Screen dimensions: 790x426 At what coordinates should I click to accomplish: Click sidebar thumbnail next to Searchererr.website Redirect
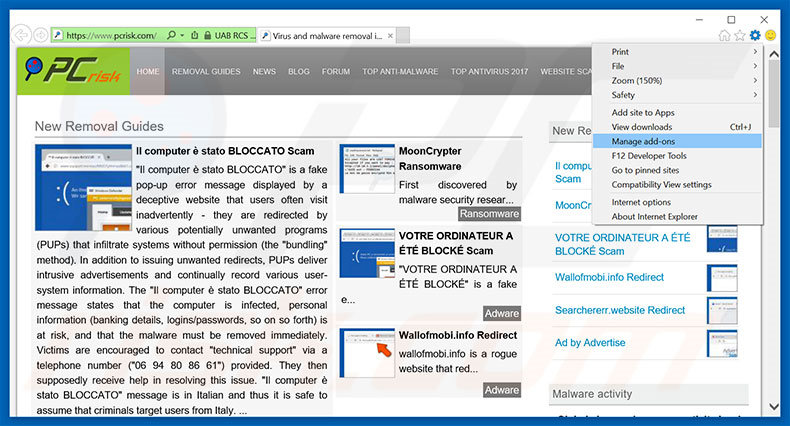click(x=722, y=311)
